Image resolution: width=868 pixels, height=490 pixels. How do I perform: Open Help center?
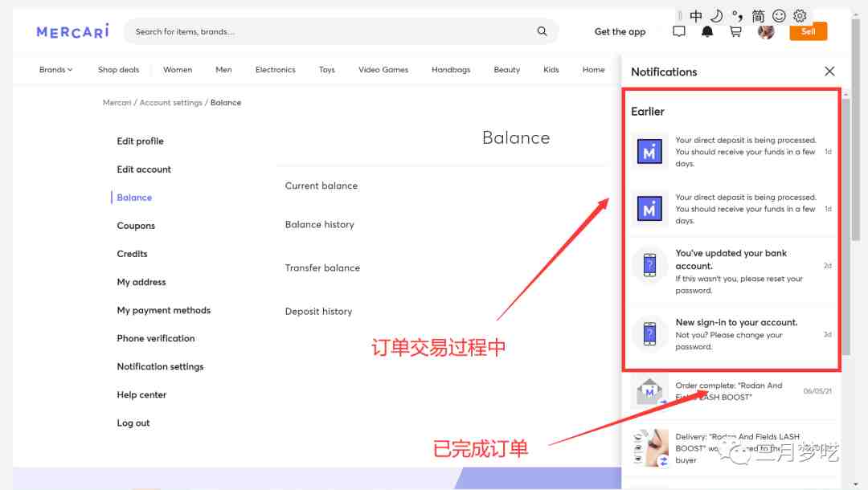click(141, 395)
